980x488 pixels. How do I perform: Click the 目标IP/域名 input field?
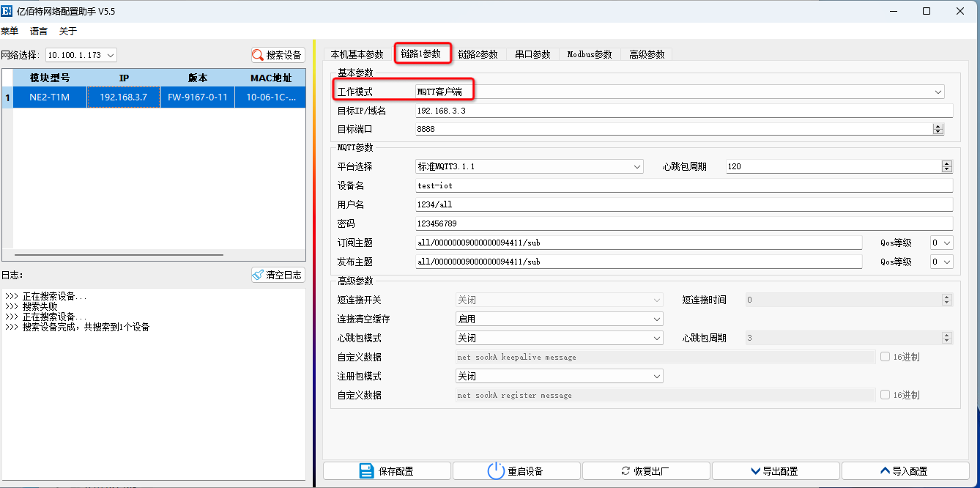point(683,111)
